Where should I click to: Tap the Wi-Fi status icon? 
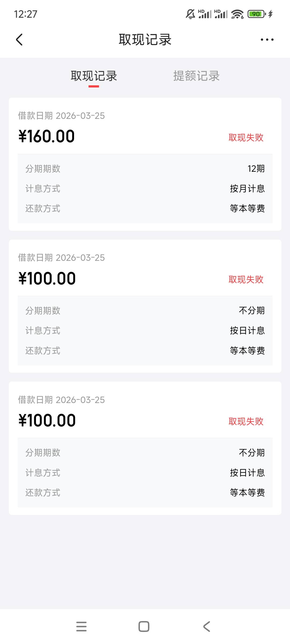pos(237,14)
